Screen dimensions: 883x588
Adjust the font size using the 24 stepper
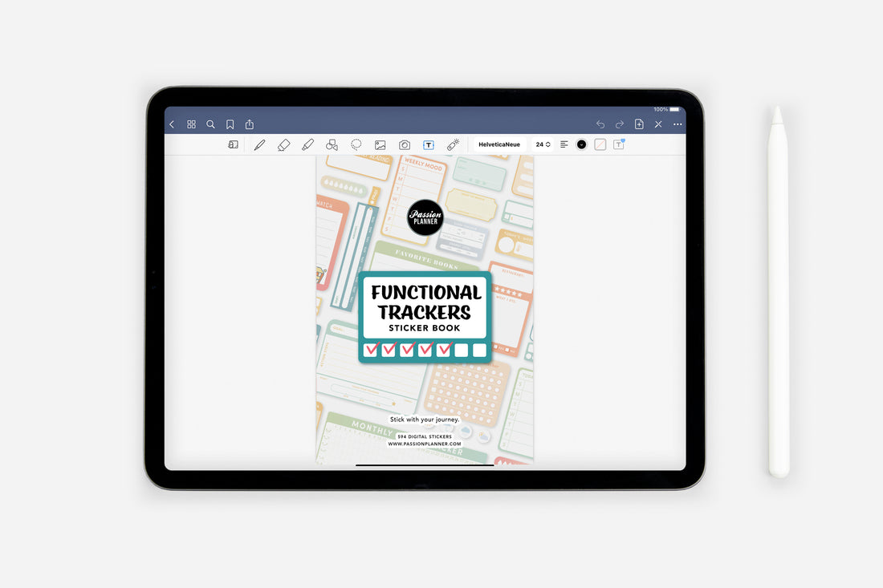click(543, 144)
